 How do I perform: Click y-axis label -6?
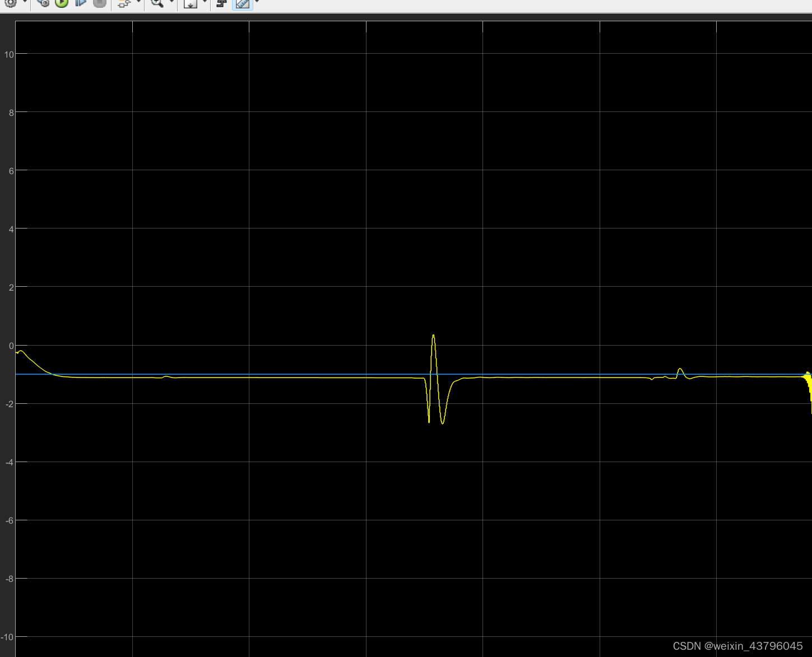(x=10, y=520)
